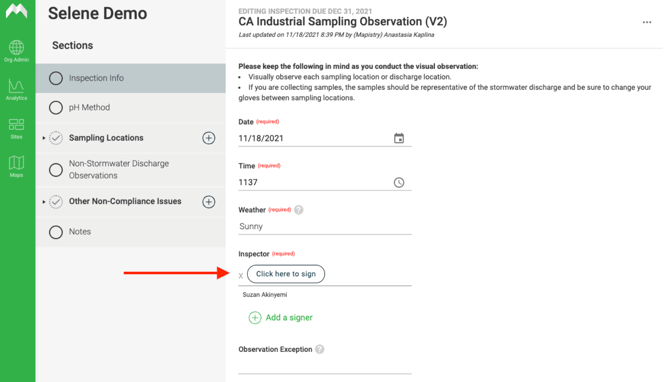Click 'EDITING INSPECTION DUE DEC 31, 2021' text
Viewport: 670px width, 382px height.
pyautogui.click(x=305, y=11)
